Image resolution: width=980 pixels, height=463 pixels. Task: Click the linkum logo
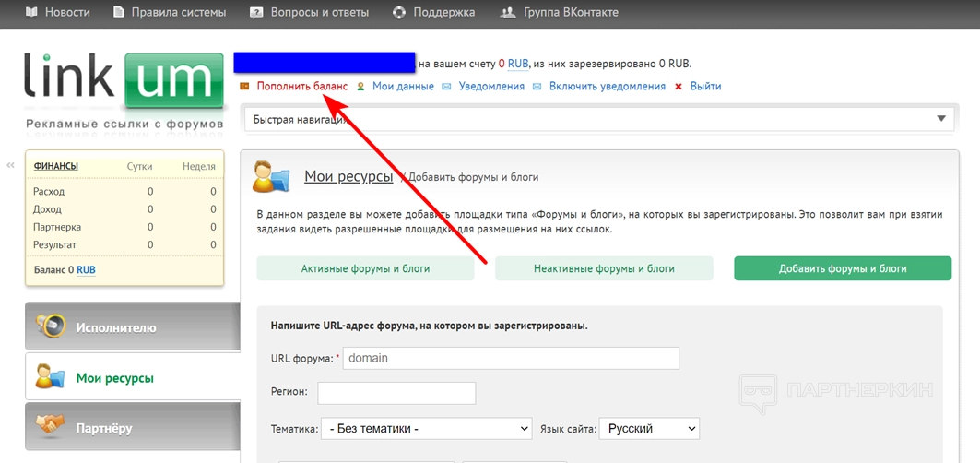pos(124,81)
